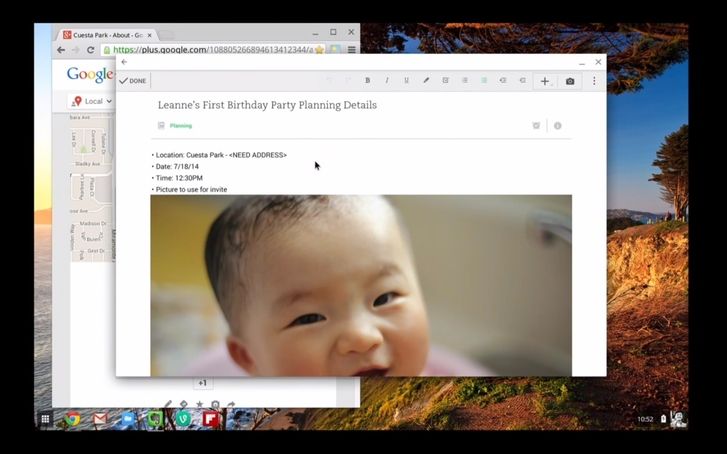Open Gmail from the shelf
This screenshot has height=454, width=727.
[x=100, y=419]
